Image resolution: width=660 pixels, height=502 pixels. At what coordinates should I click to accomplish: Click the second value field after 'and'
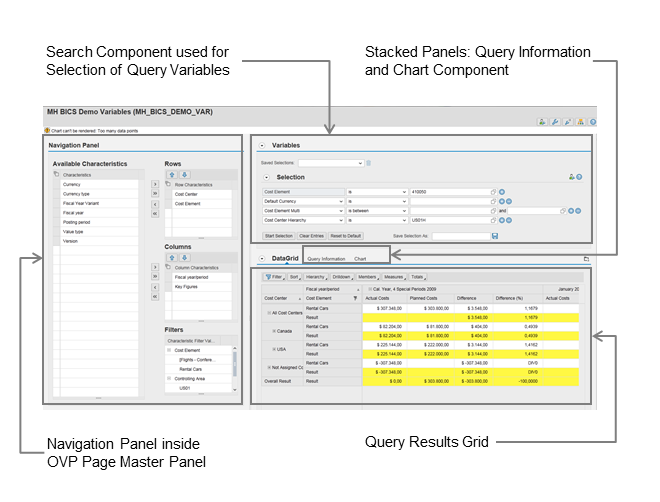coord(537,211)
